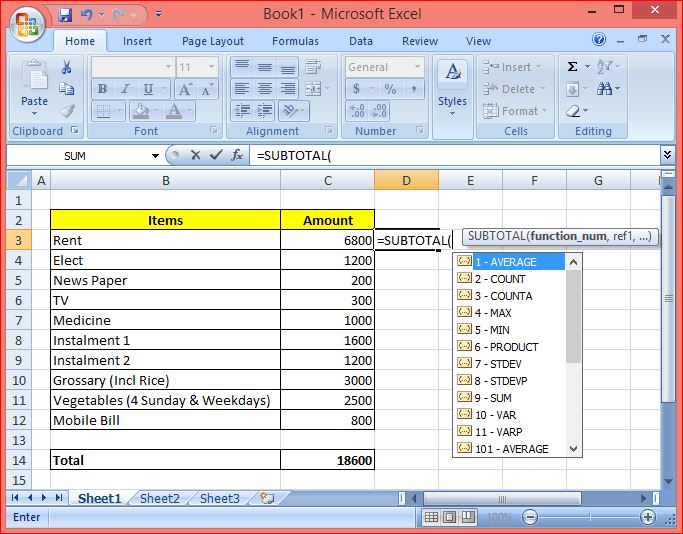683x534 pixels.
Task: Toggle Top Align vertical alignment
Action: point(242,67)
